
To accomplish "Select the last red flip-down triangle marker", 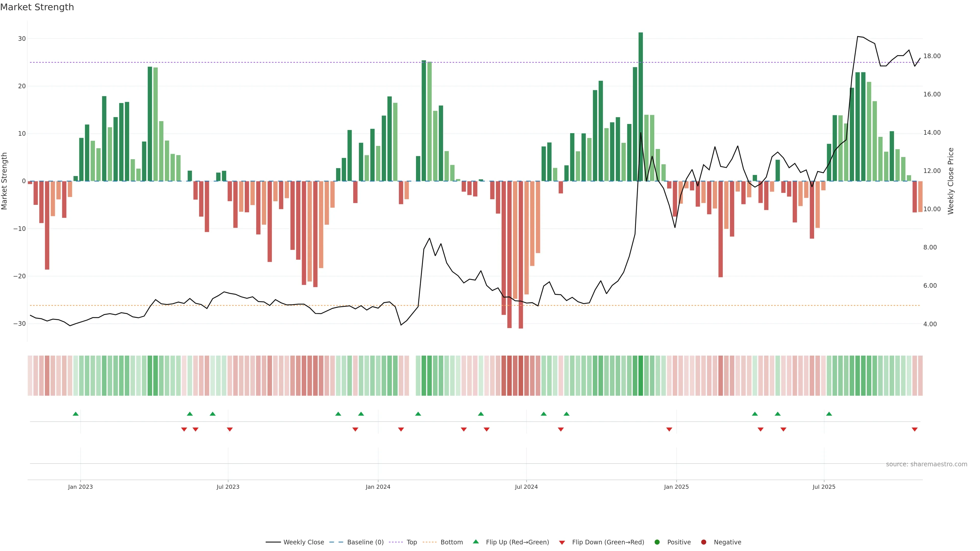I will [x=915, y=429].
